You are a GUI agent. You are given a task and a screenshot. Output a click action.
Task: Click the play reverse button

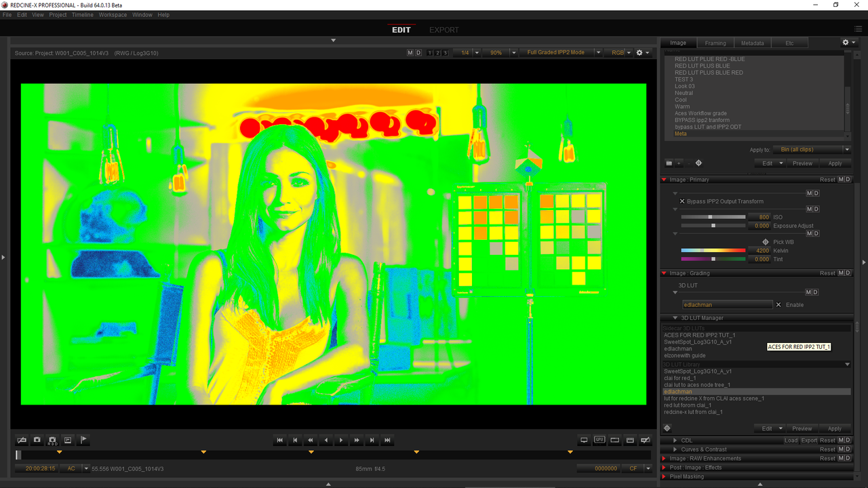pos(325,440)
